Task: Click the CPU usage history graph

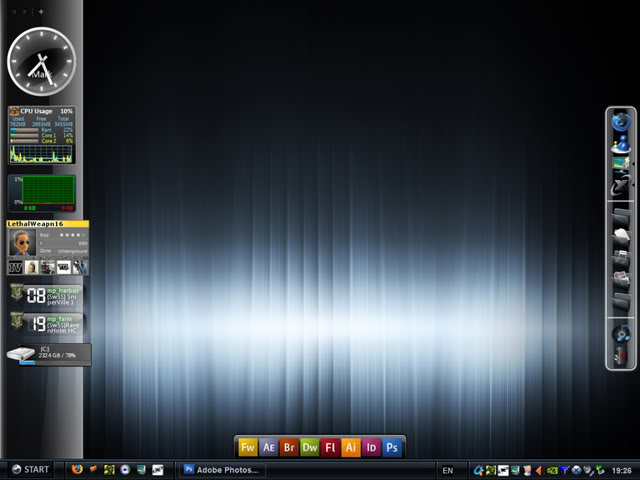Action: [x=41, y=154]
